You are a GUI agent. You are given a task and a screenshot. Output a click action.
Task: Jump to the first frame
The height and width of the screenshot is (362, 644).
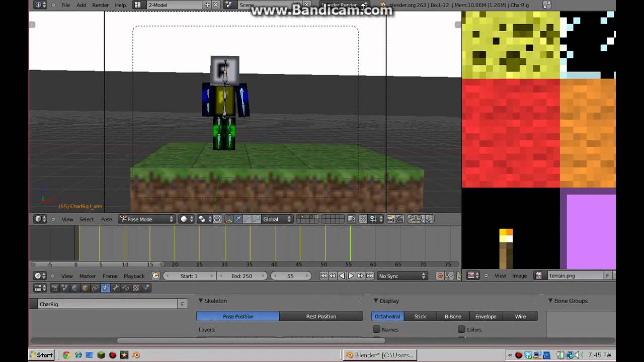pos(324,276)
